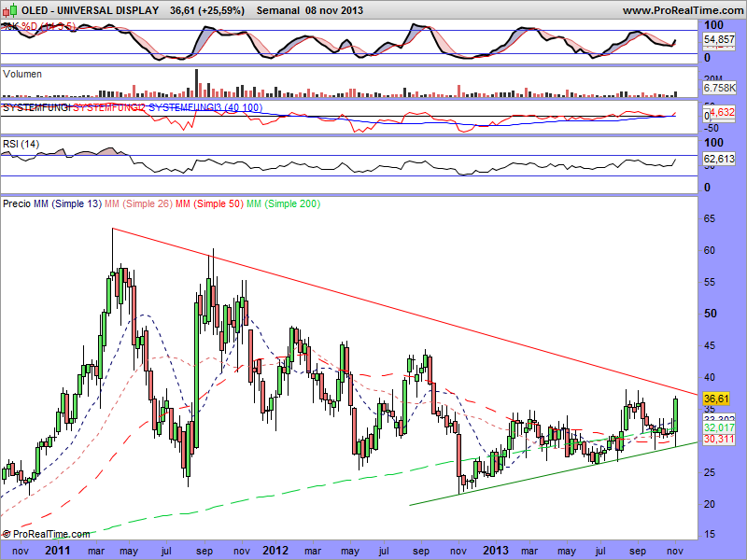Click the red 30,311 moving average tag
The image size is (747, 560).
tap(719, 439)
